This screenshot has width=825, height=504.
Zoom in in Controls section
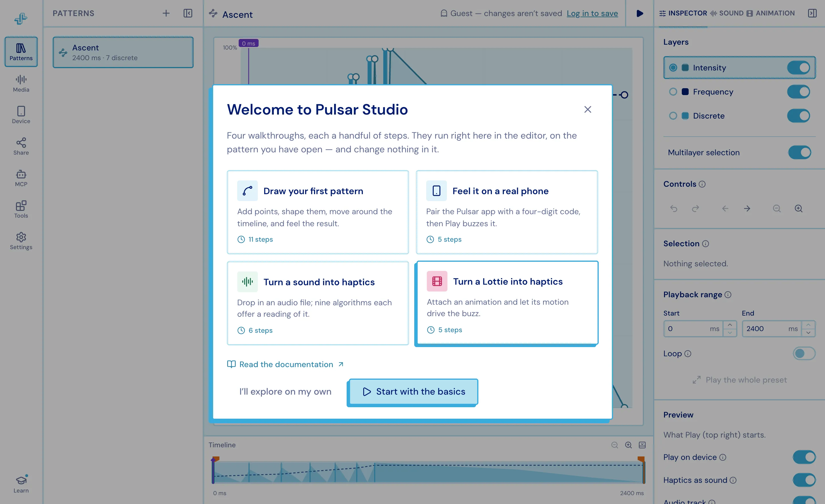799,208
